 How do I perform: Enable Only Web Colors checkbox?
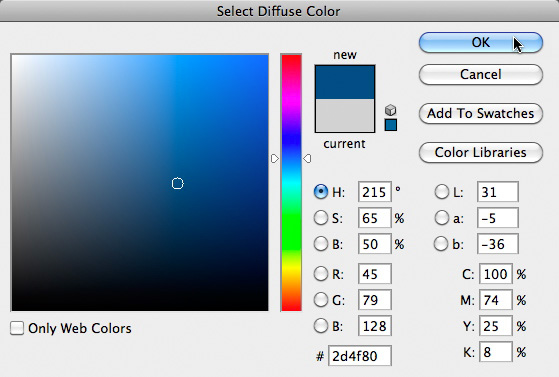tap(17, 328)
